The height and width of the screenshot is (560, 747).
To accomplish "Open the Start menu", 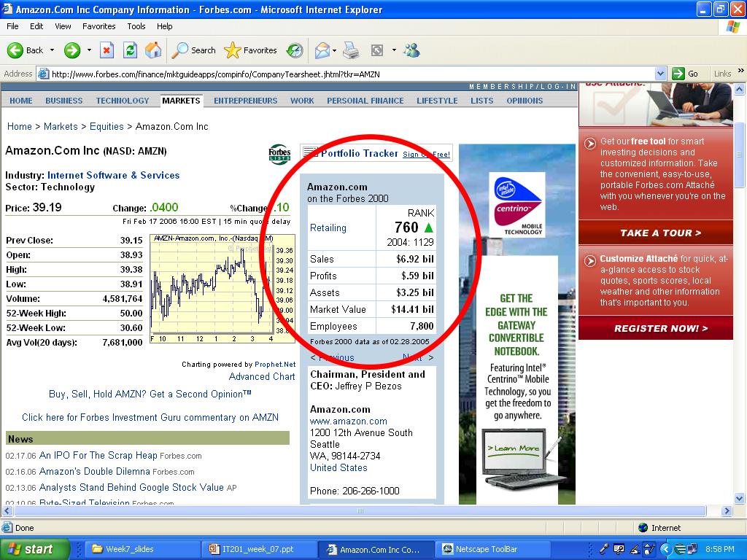I will 34,549.
